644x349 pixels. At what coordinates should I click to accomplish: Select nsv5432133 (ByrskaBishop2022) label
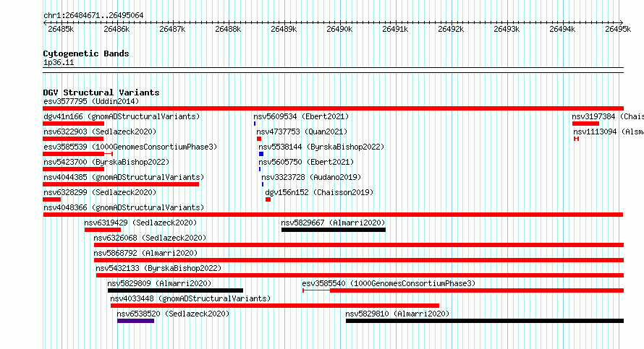158,268
